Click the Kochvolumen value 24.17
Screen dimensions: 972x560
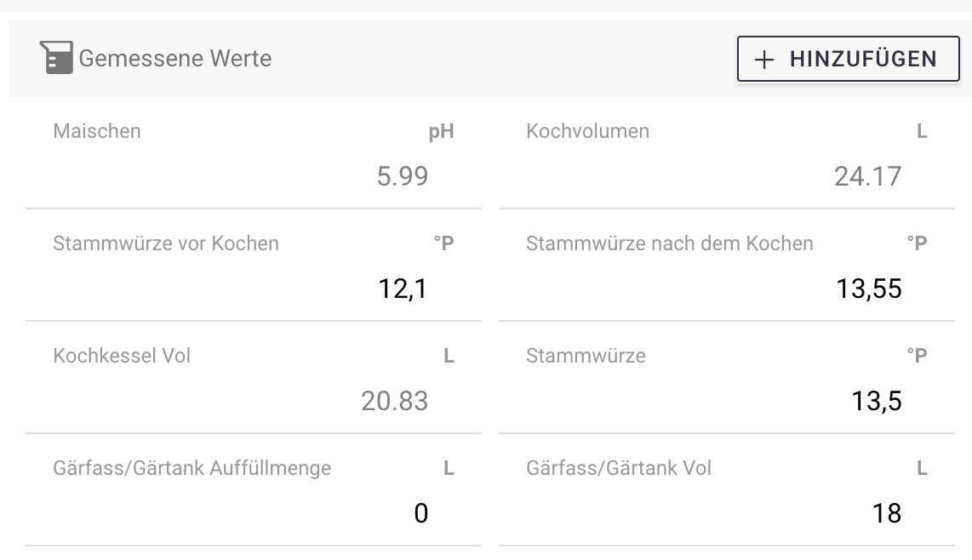[x=867, y=176]
